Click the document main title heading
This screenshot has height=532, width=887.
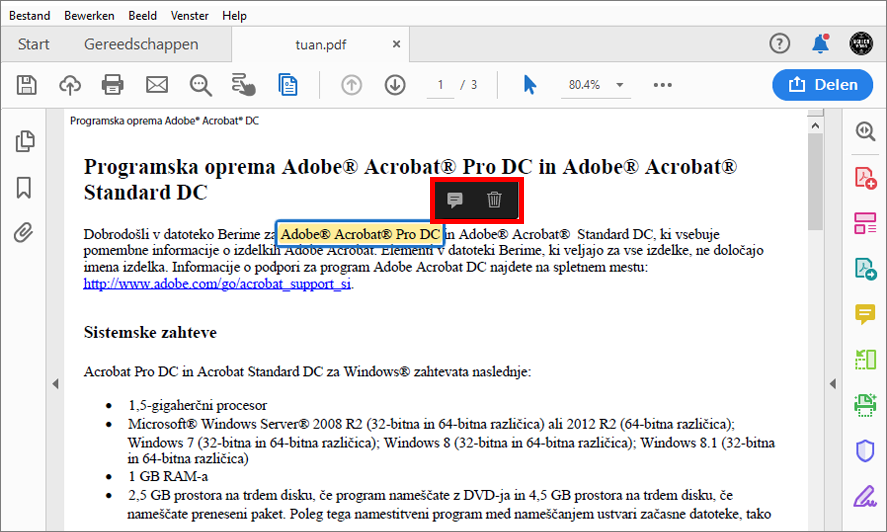pos(410,179)
